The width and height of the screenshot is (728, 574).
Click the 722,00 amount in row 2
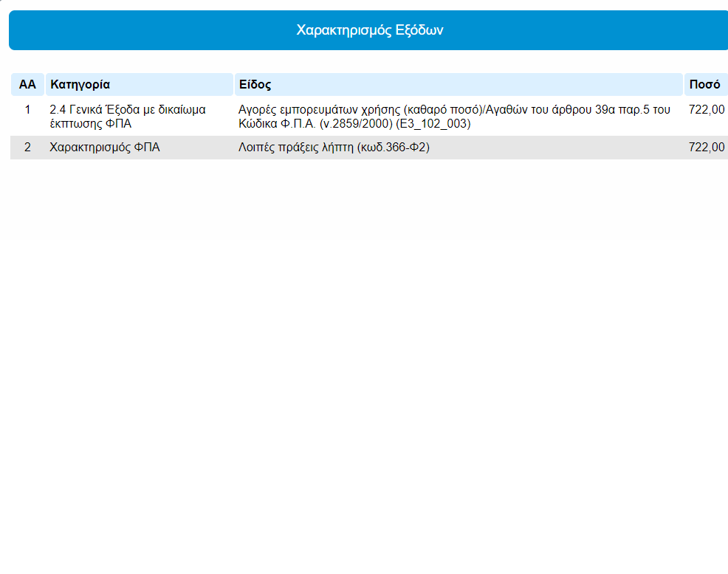pyautogui.click(x=706, y=148)
